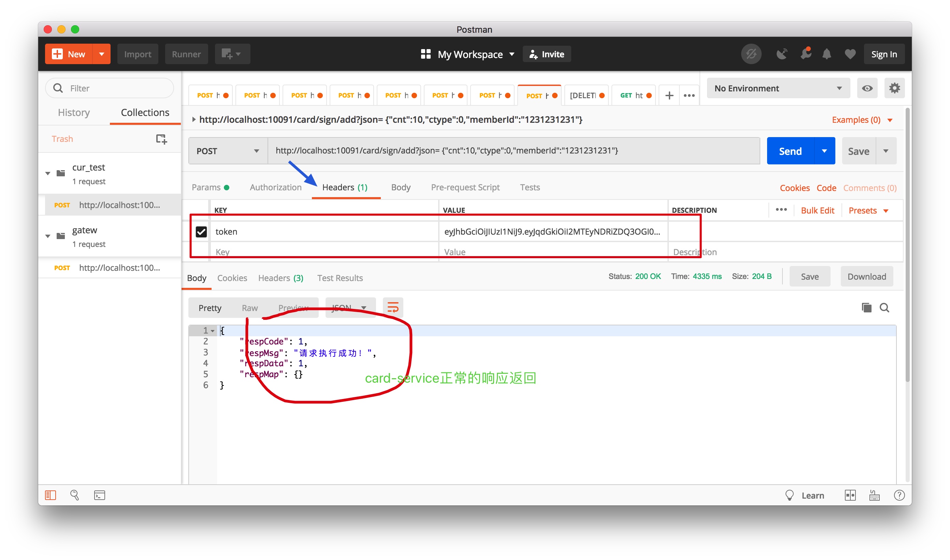Click the vertical scrollbar on the right
Screen dimensions: 950x560
[907, 245]
